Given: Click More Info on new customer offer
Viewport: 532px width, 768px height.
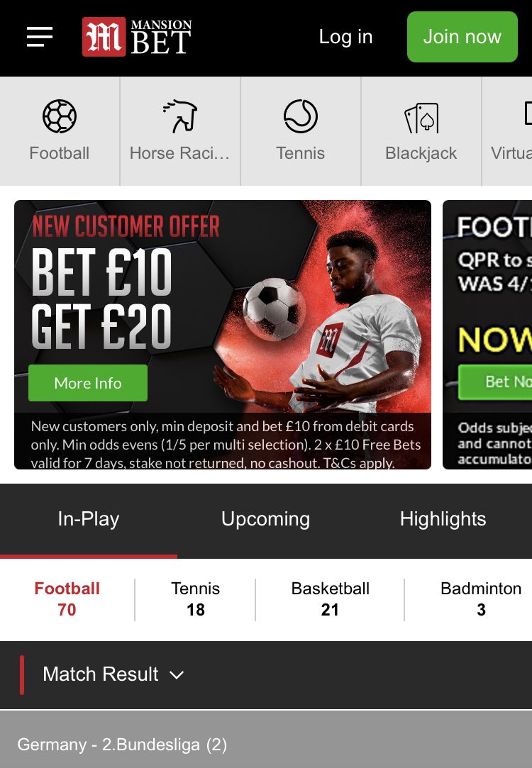Looking at the screenshot, I should (88, 383).
